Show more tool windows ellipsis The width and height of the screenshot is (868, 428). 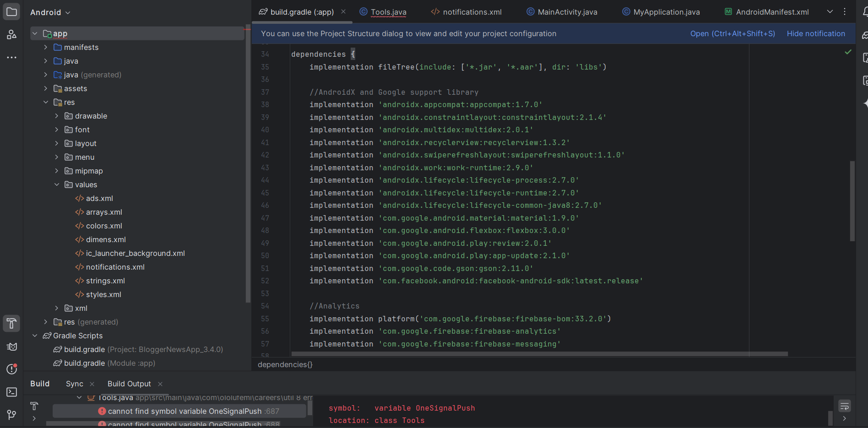pyautogui.click(x=11, y=57)
